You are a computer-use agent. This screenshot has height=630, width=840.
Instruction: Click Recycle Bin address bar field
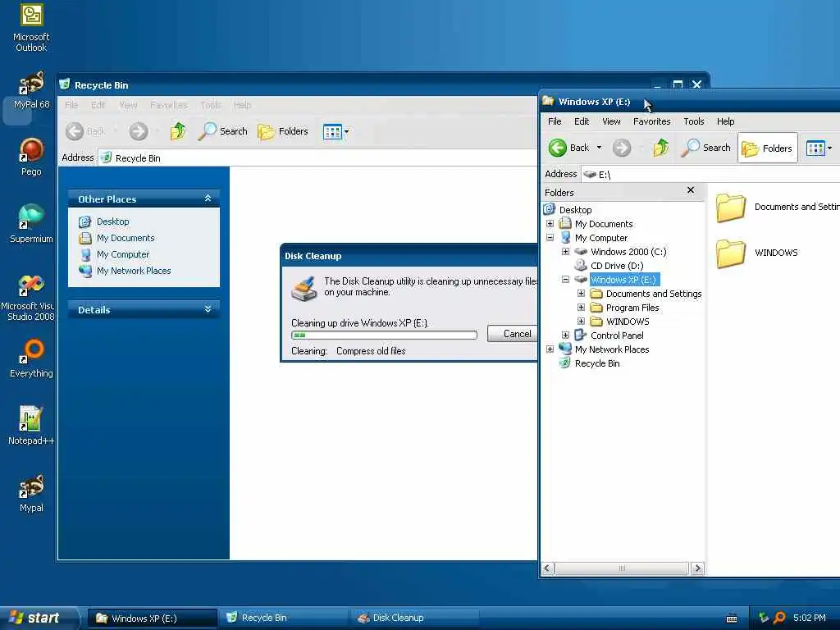(318, 158)
